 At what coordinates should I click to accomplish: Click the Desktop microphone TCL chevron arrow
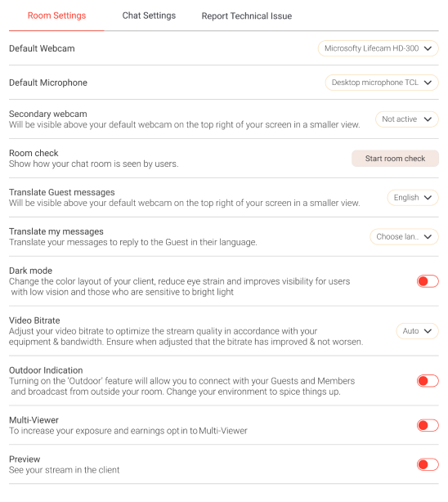[x=428, y=83]
